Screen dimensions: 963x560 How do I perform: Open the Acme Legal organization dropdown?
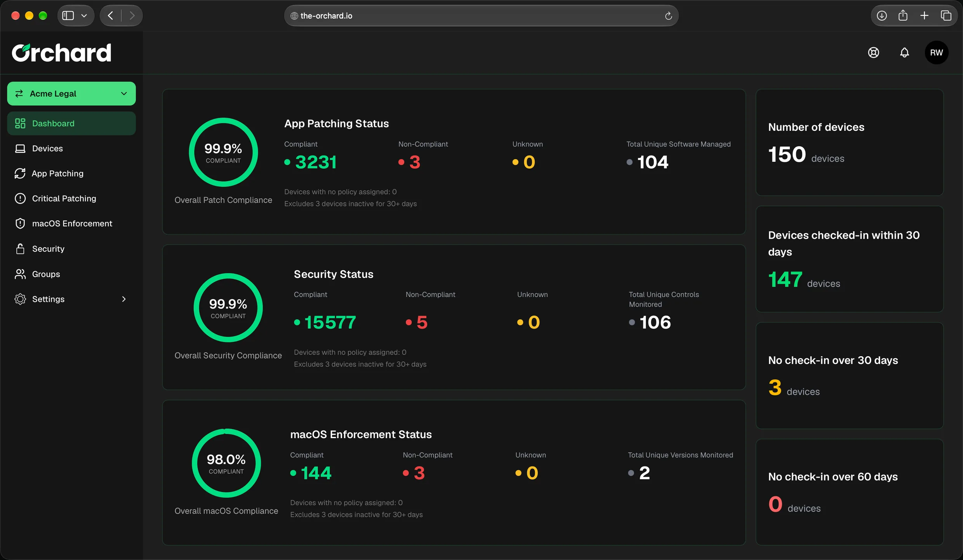71,94
